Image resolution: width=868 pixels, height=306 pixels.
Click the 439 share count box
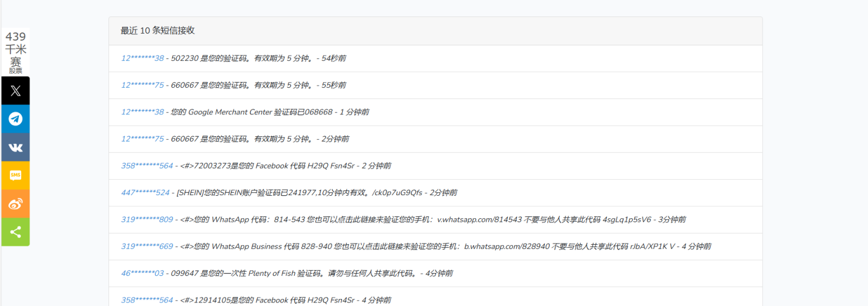coord(15,52)
